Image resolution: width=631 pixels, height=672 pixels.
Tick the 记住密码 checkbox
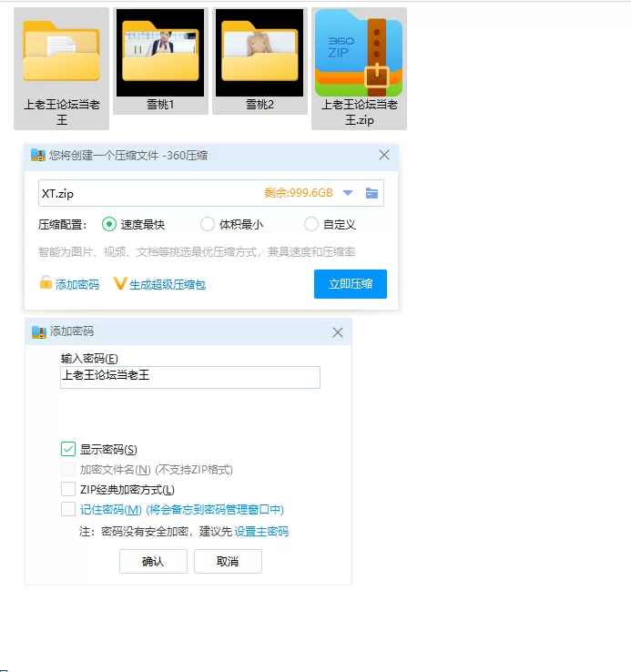[x=68, y=510]
